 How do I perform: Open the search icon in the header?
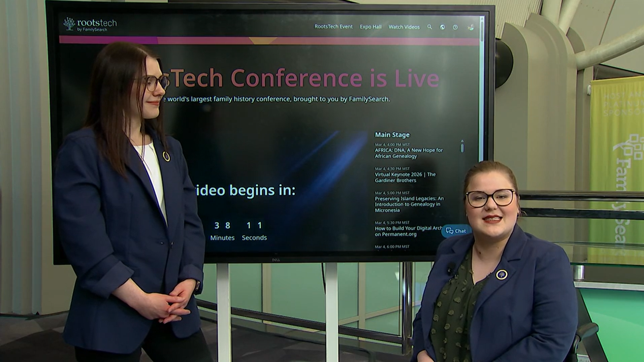[429, 27]
